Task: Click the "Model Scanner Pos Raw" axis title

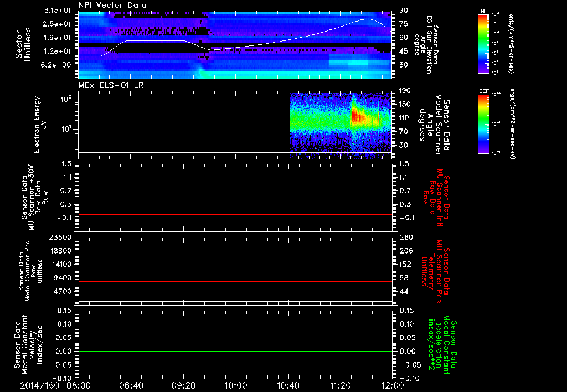Action: pyautogui.click(x=30, y=272)
